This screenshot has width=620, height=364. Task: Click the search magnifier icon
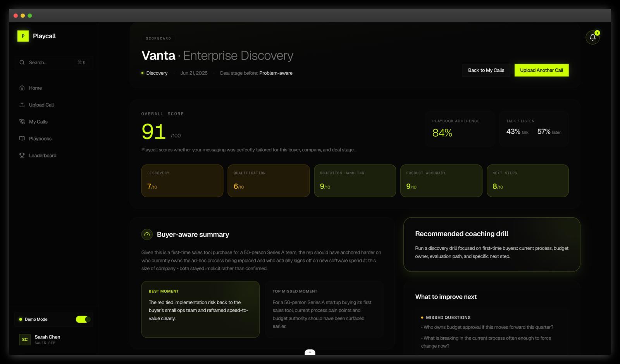[22, 62]
